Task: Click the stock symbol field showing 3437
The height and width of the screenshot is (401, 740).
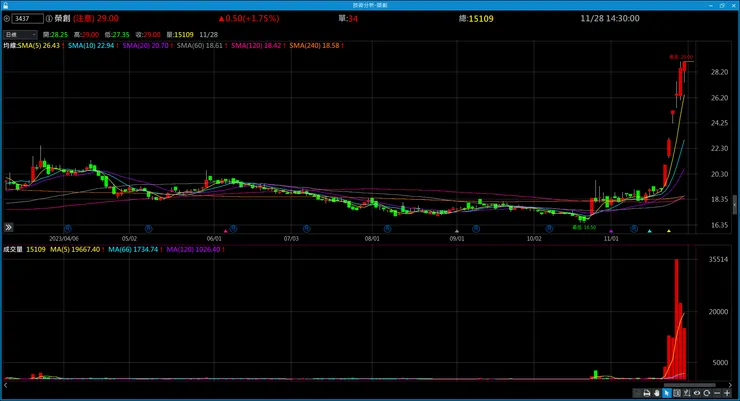Action: coord(27,19)
